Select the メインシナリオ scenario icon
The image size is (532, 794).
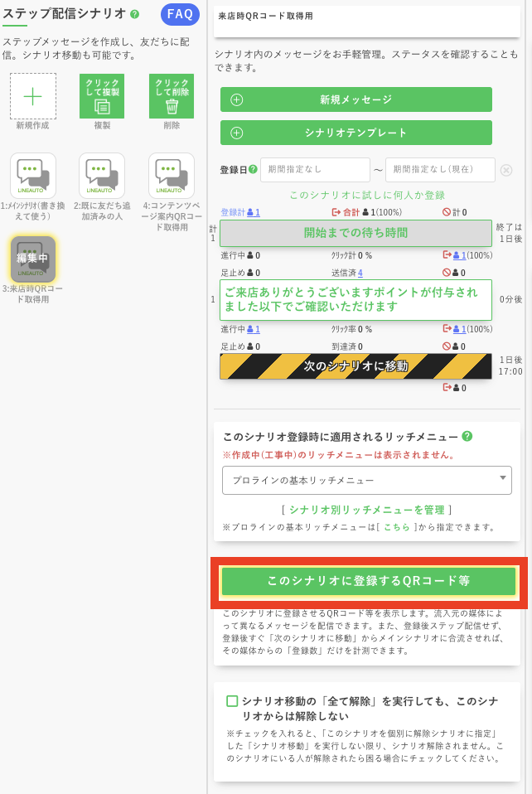(33, 176)
